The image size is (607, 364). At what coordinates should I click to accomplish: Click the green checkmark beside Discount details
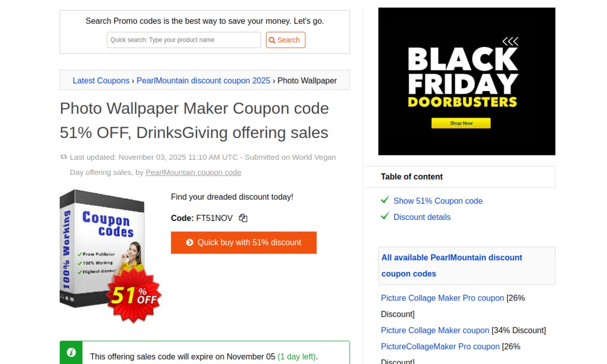385,216
